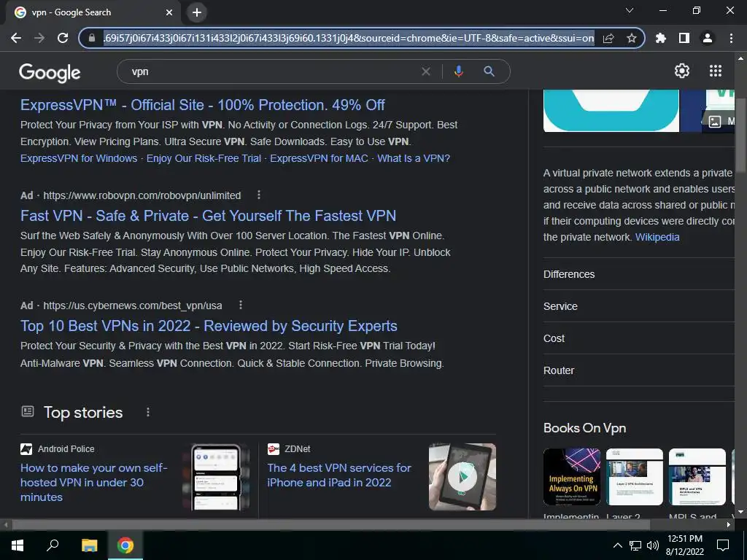Open File Explorer from the taskbar
Image resolution: width=747 pixels, height=560 pixels.
click(89, 545)
